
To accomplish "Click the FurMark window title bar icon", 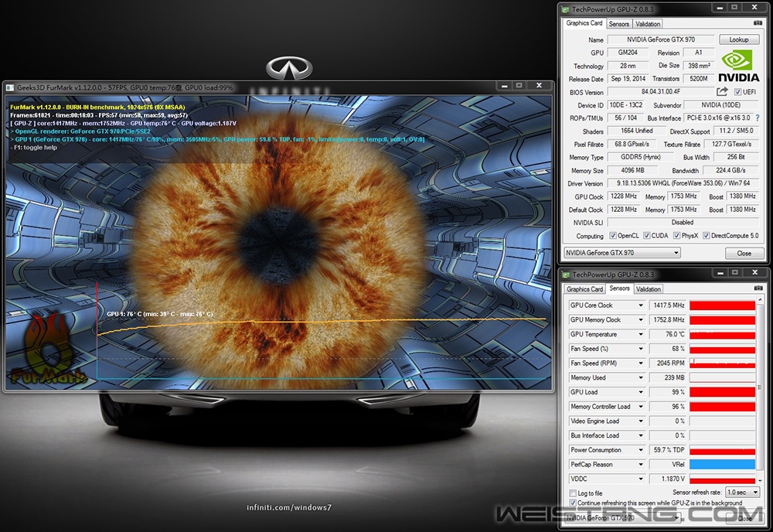I will pyautogui.click(x=10, y=87).
